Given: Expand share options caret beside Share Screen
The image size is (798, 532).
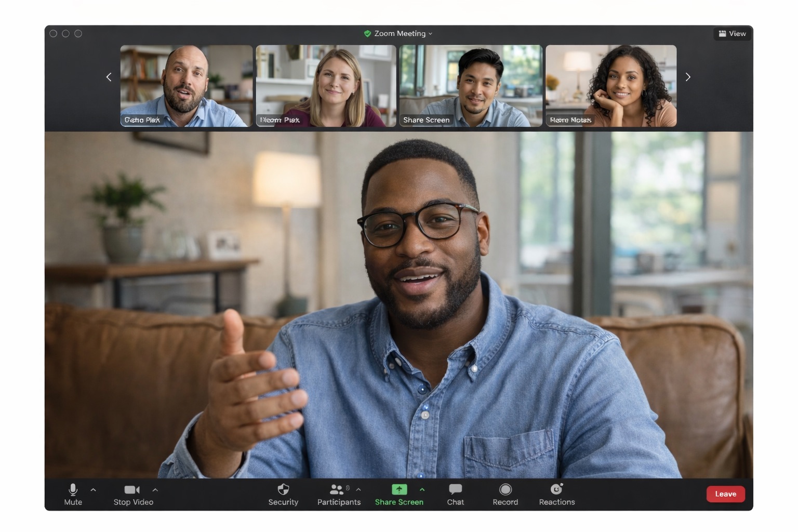Looking at the screenshot, I should [x=422, y=489].
